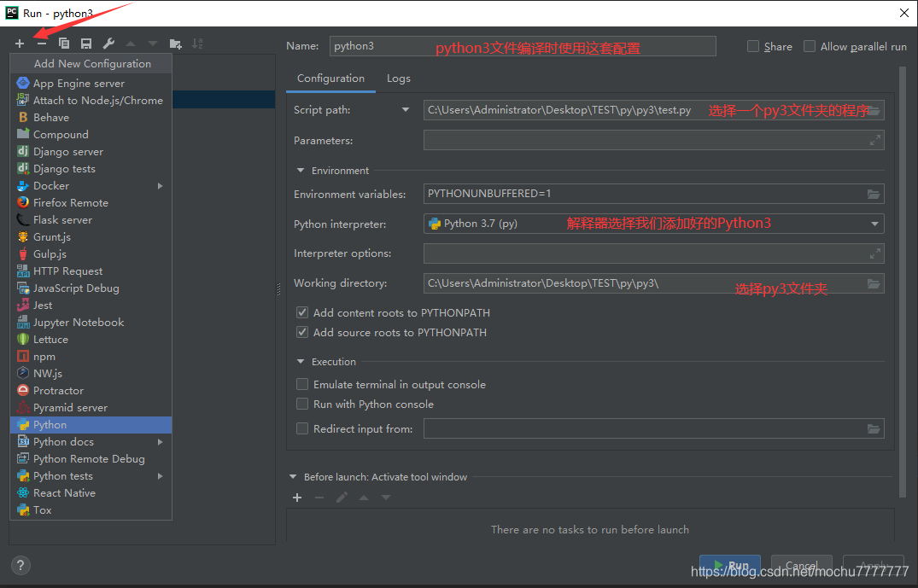Viewport: 918px width, 588px height.
Task: Sort configurations with the sort icon
Action: (x=197, y=44)
